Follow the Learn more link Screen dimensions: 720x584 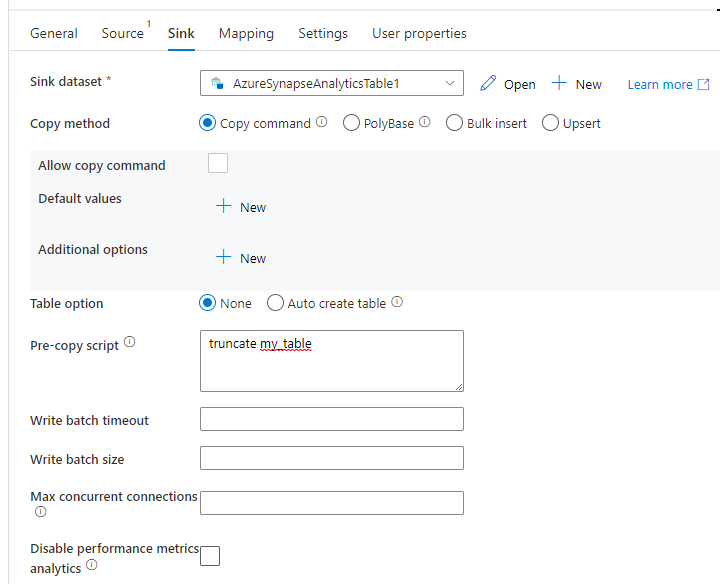(660, 84)
